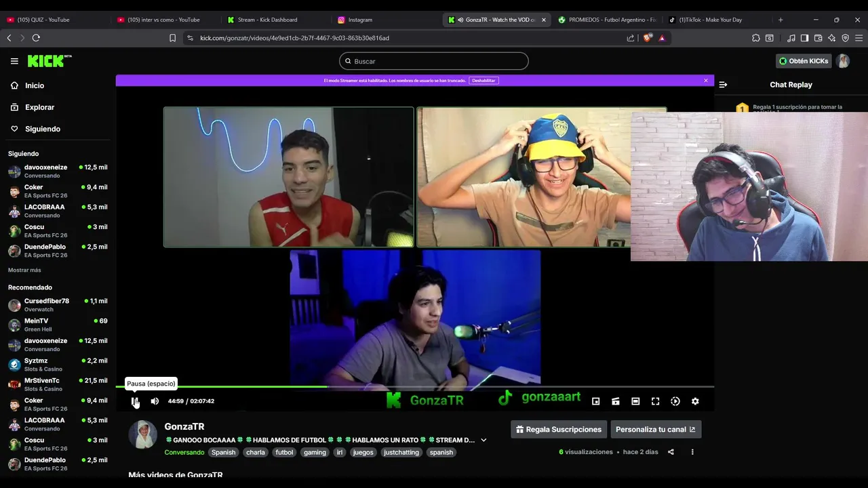868x488 pixels.
Task: Switch to Stream - Kick Dashboard tab
Action: click(275, 20)
